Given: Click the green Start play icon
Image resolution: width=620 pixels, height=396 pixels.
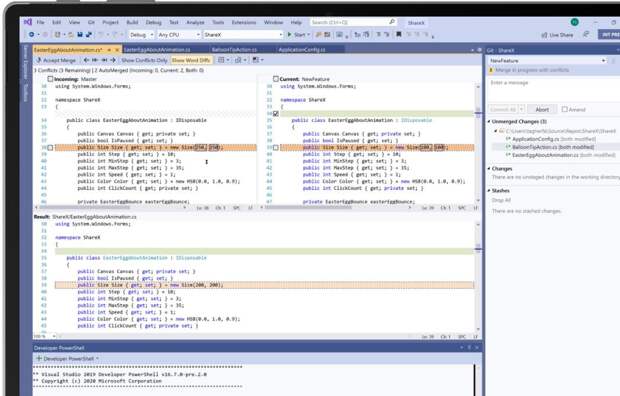Looking at the screenshot, I should (289, 34).
